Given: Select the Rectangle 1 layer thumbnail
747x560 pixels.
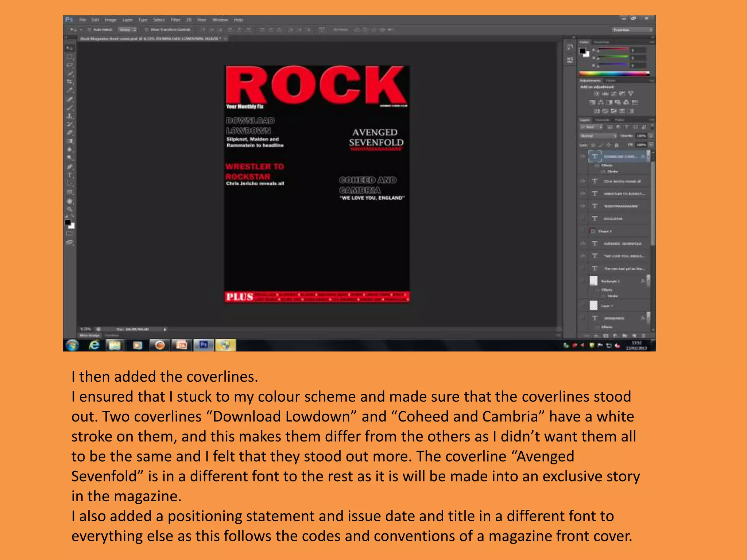Looking at the screenshot, I should [x=594, y=280].
